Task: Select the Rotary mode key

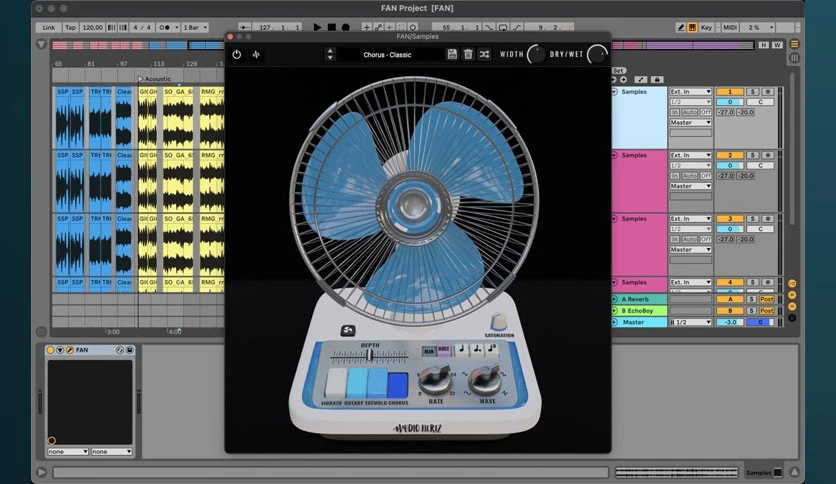Action: (357, 383)
